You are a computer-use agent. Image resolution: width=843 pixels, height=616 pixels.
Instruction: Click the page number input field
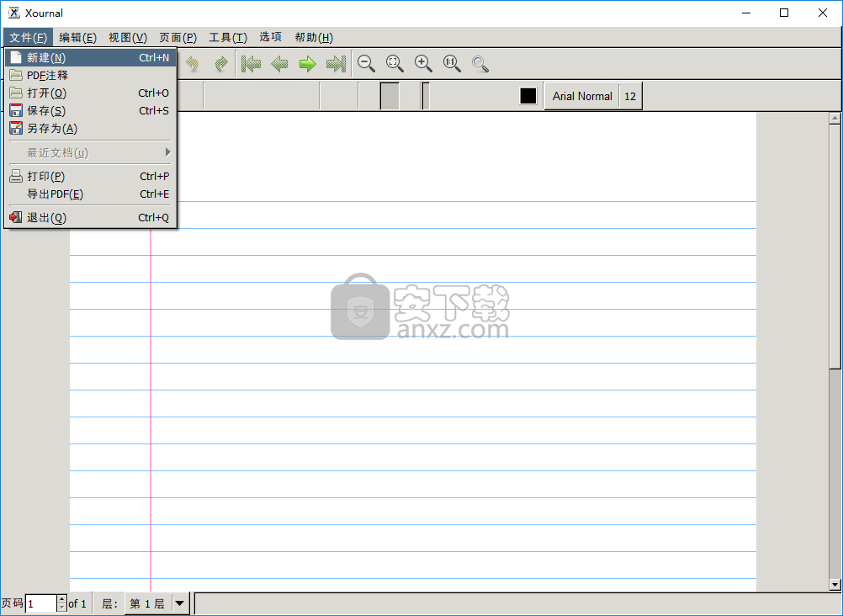coord(41,603)
